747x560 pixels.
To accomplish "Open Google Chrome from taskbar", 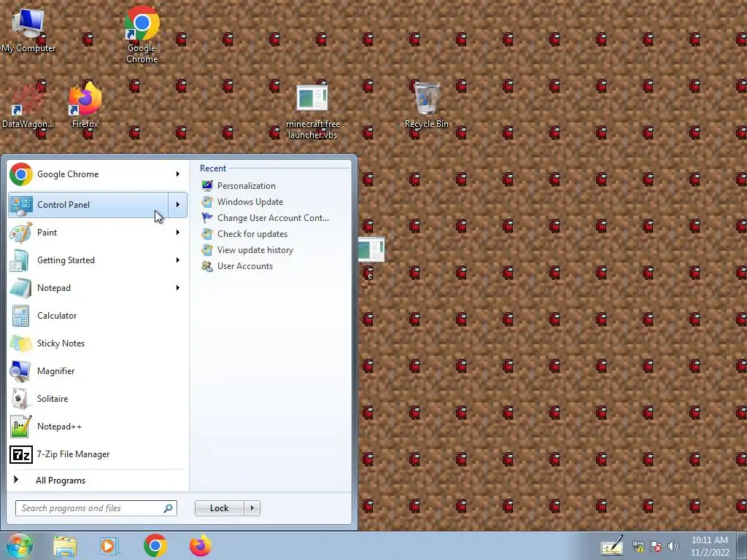I will click(155, 546).
